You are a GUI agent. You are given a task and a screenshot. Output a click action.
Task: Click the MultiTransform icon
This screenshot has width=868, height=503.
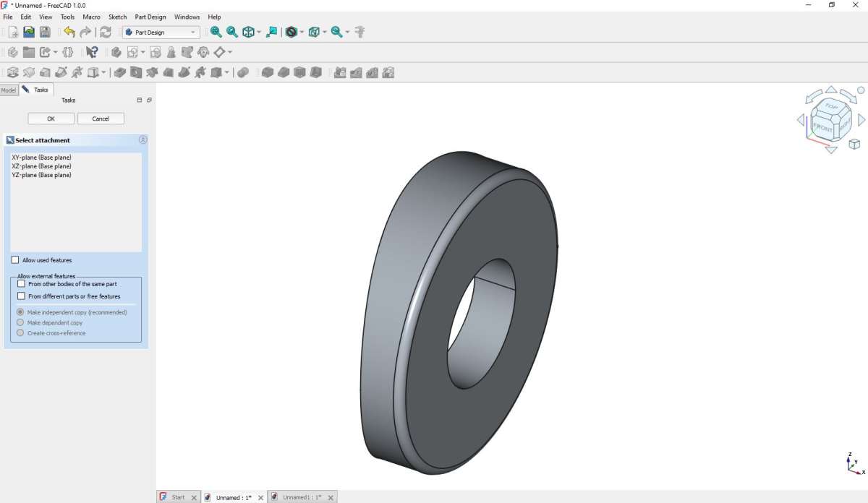pos(388,72)
